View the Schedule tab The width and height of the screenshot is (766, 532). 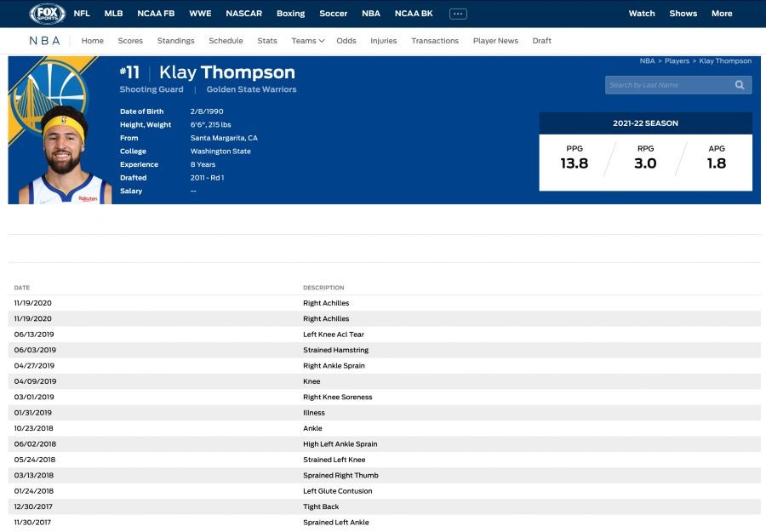226,41
